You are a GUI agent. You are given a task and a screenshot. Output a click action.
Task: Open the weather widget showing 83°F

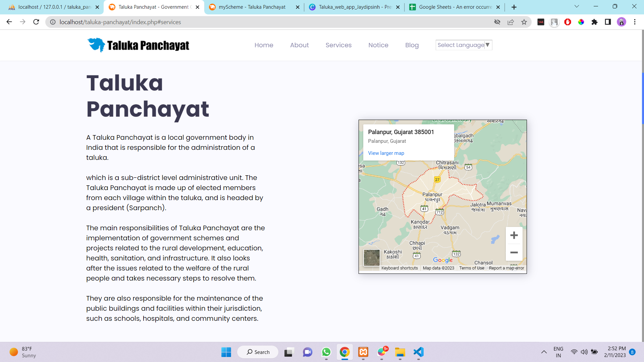23,352
